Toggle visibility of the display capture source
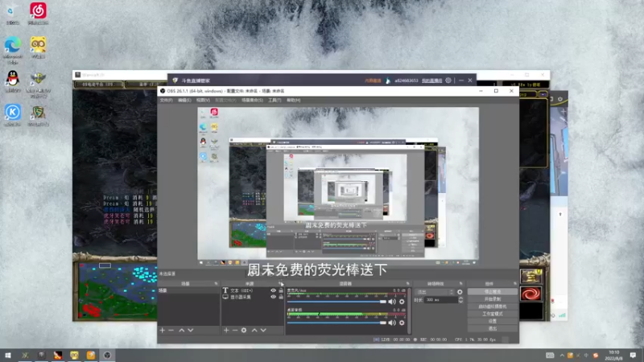 click(x=273, y=297)
